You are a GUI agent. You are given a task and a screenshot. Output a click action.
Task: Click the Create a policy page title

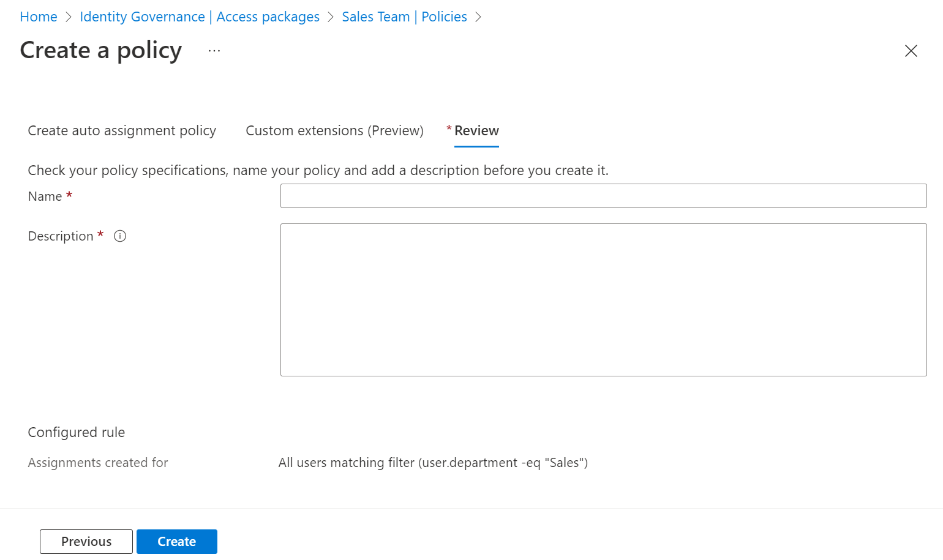pos(100,50)
